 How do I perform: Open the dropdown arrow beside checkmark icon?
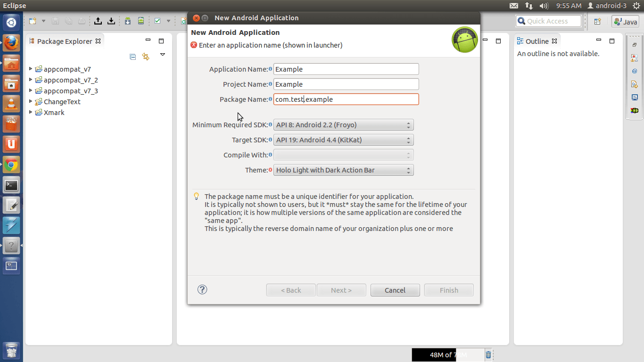[168, 21]
